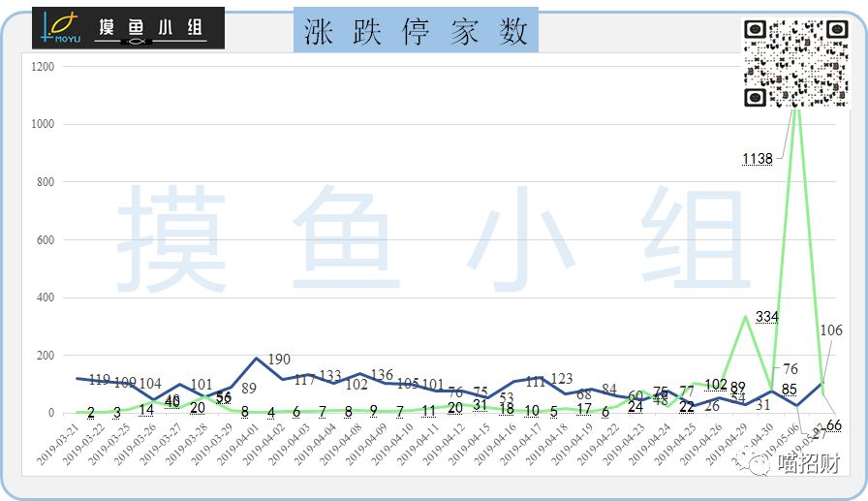Viewport: 868px width, 501px height.
Task: Click the 85 data label
Action: [x=790, y=390]
